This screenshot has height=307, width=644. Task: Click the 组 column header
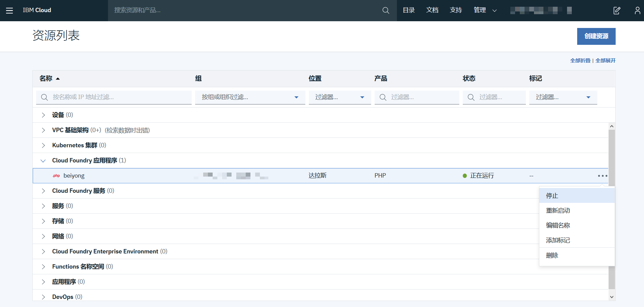point(198,79)
